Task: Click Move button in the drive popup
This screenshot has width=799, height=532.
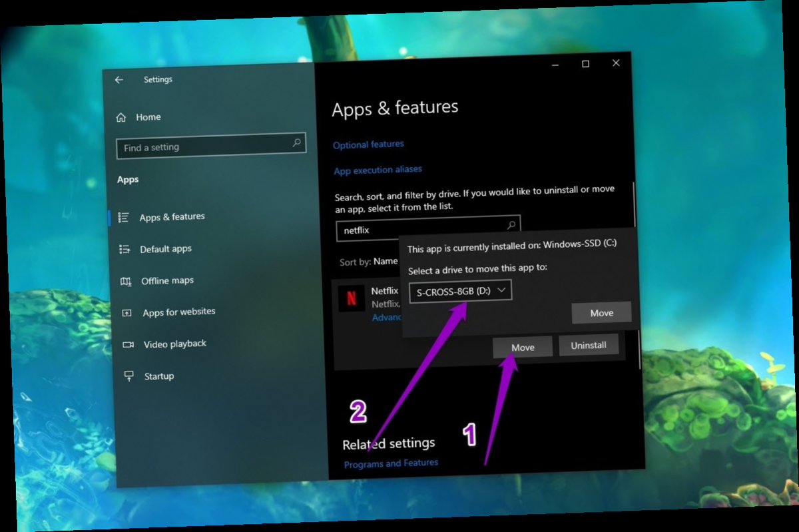Action: [x=601, y=312]
